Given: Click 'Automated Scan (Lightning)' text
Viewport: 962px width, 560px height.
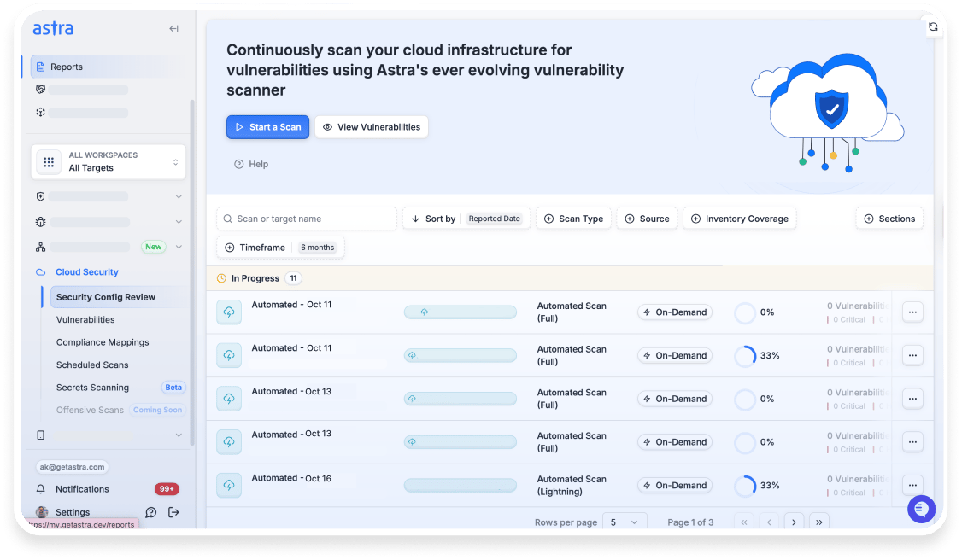Looking at the screenshot, I should click(x=572, y=485).
